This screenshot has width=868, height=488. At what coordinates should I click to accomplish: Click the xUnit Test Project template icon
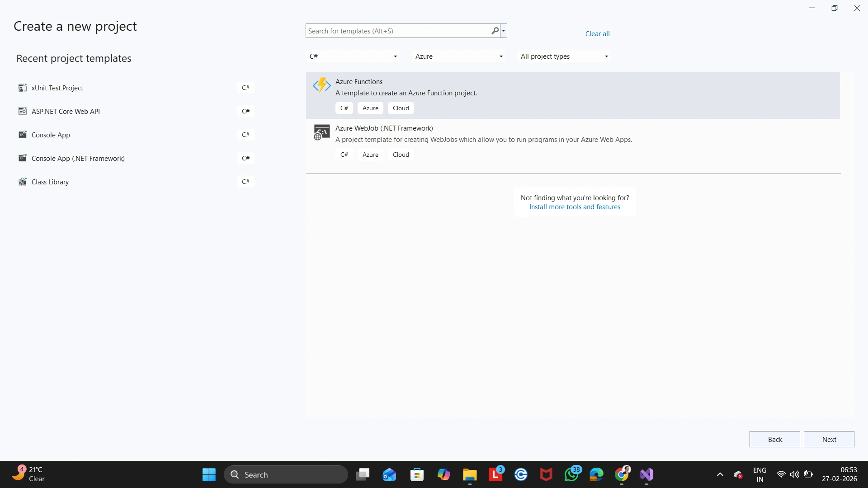coord(22,88)
